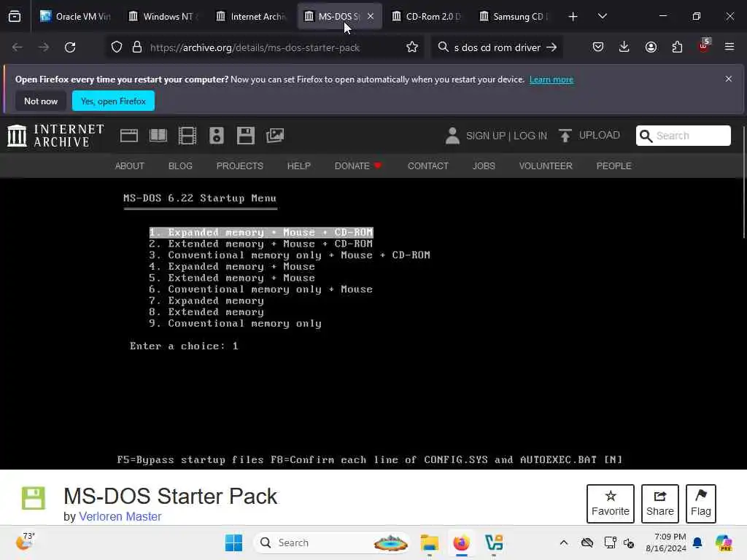Go to Internet Archive home logo

tap(55, 136)
